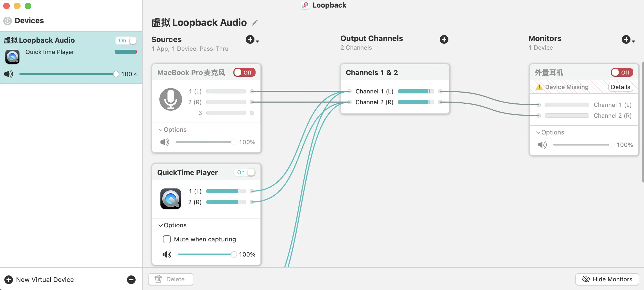The height and width of the screenshot is (290, 644).
Task: Click speaker icon in Devices sidebar
Action: (x=9, y=74)
